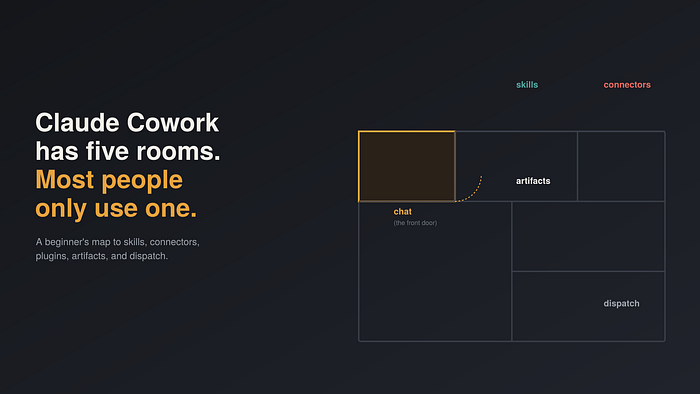Image resolution: width=700 pixels, height=394 pixels.
Task: Click the "has five rooms." headline line
Action: (128, 151)
